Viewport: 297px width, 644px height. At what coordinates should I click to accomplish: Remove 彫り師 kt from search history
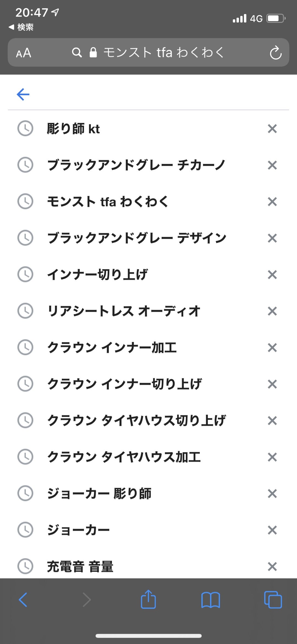272,129
